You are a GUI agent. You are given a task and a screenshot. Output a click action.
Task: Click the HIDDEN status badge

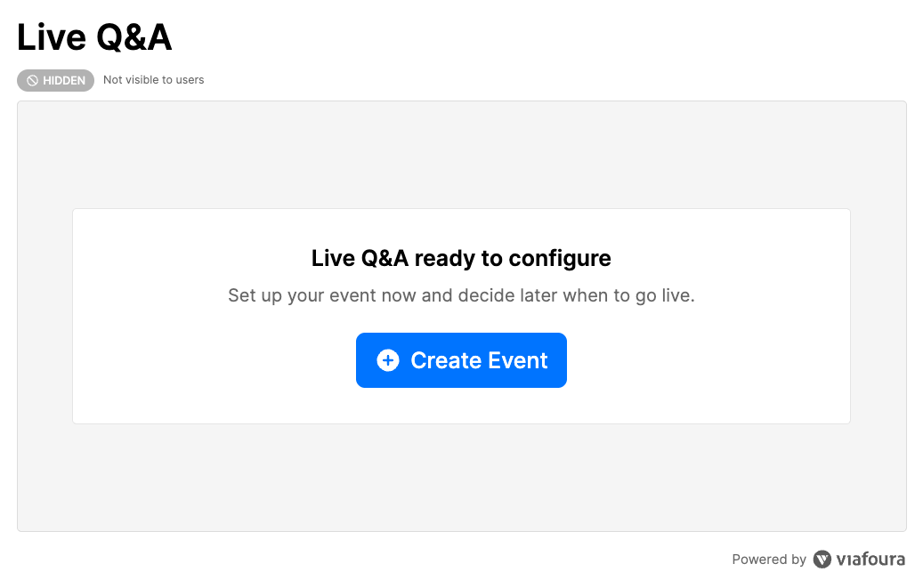coord(55,81)
